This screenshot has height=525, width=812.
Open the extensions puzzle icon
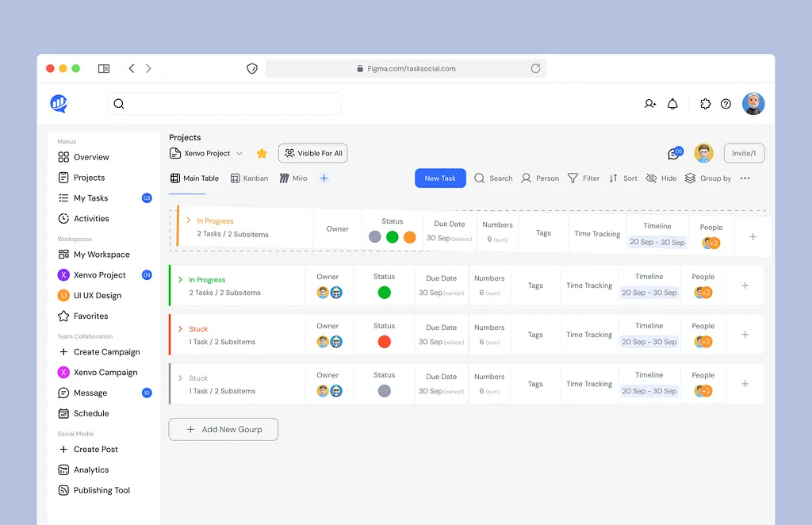705,104
